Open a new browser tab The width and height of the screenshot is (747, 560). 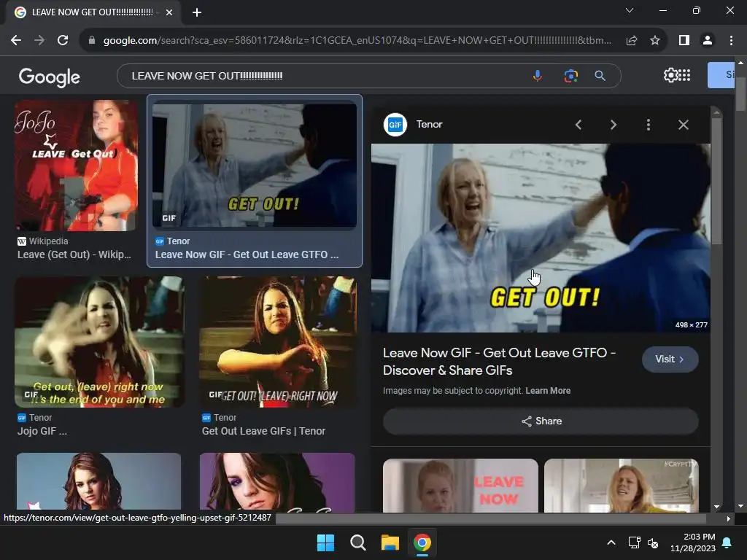[x=197, y=12]
